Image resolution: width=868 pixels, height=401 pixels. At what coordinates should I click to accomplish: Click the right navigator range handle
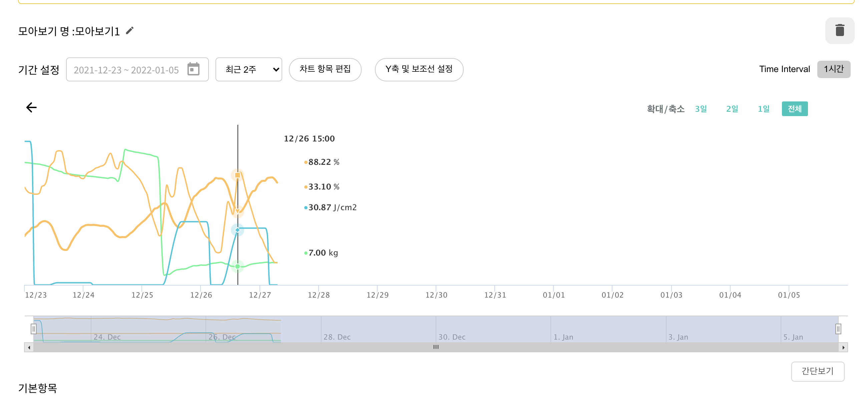[838, 329]
